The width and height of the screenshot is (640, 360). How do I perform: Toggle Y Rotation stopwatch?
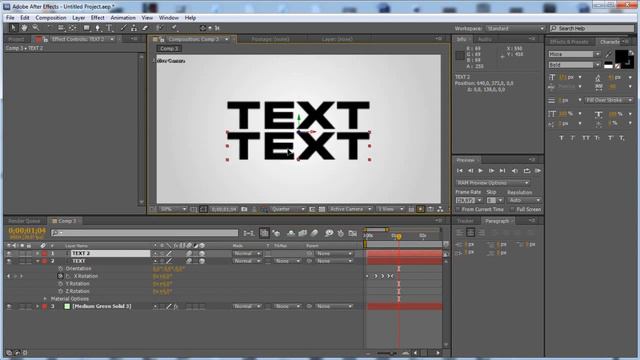pyautogui.click(x=60, y=284)
